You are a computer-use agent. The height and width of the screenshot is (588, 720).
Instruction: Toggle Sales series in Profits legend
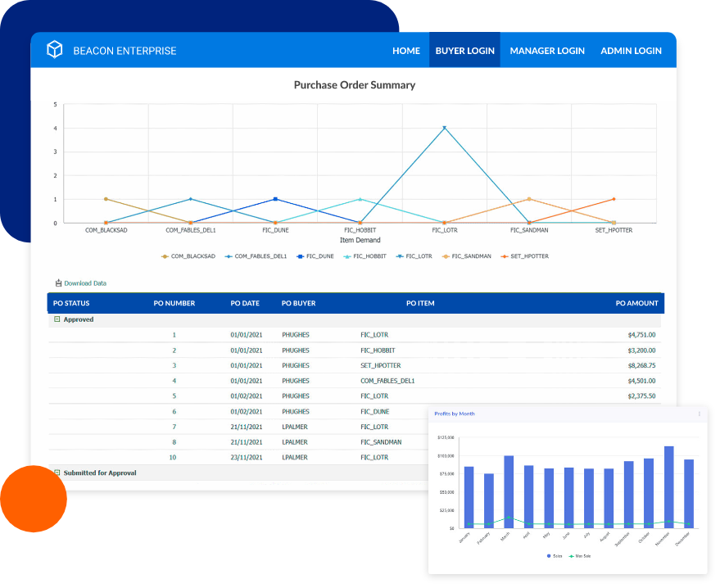pos(555,556)
